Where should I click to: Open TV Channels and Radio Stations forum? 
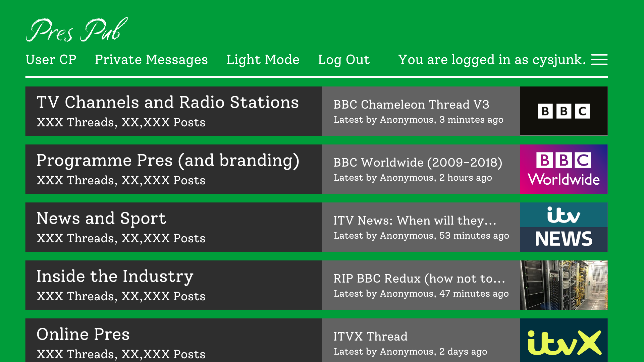coord(167,102)
